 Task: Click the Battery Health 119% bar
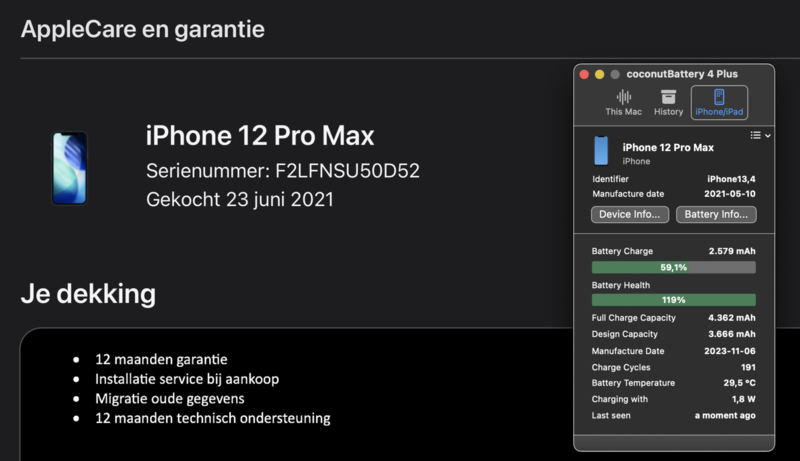click(x=673, y=299)
